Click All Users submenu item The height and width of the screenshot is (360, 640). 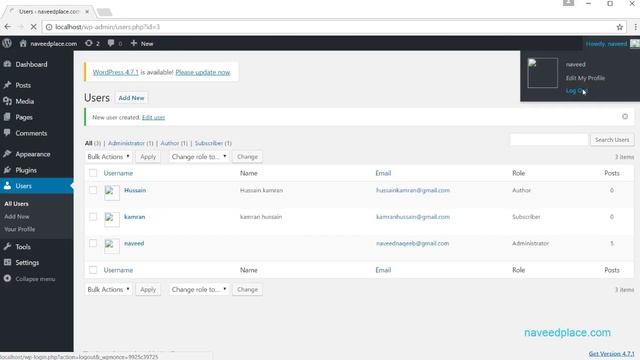tap(16, 204)
